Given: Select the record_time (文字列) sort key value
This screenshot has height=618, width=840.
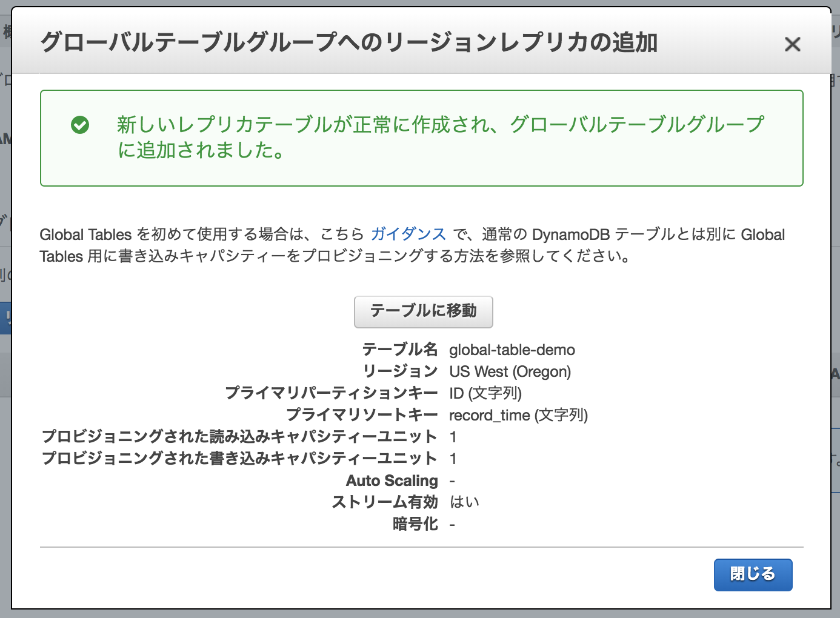Looking at the screenshot, I should 519,415.
